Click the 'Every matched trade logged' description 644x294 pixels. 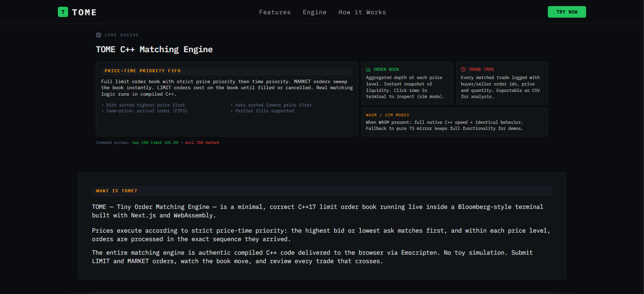coord(500,87)
